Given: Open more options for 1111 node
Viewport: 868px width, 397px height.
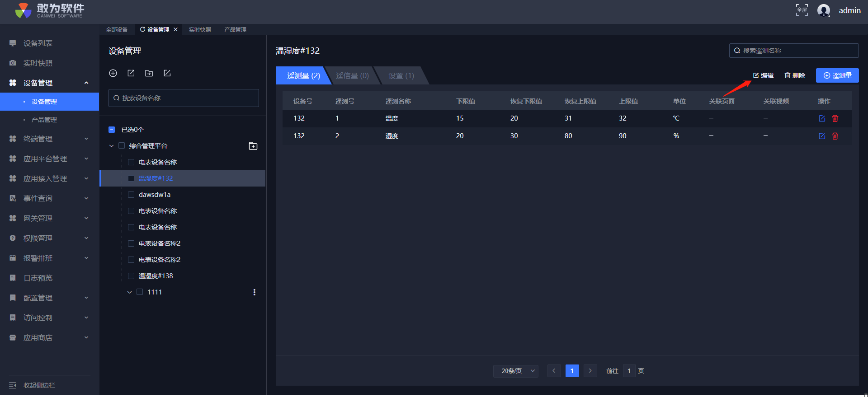Looking at the screenshot, I should click(255, 292).
